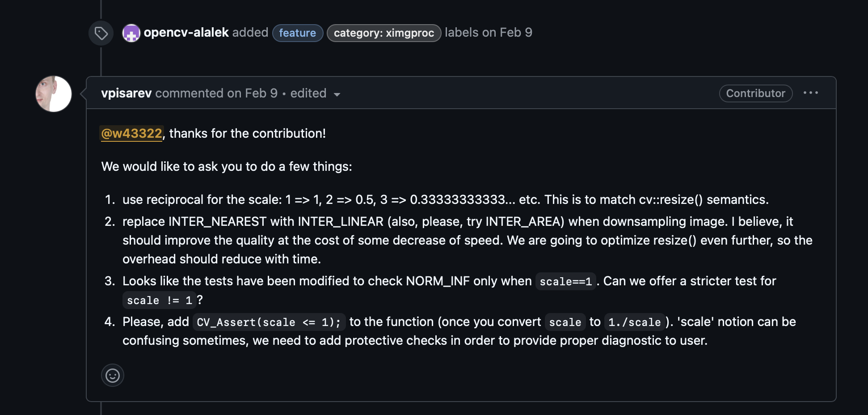The height and width of the screenshot is (415, 868).
Task: Open the opencv-alalek avatar icon
Action: [131, 33]
